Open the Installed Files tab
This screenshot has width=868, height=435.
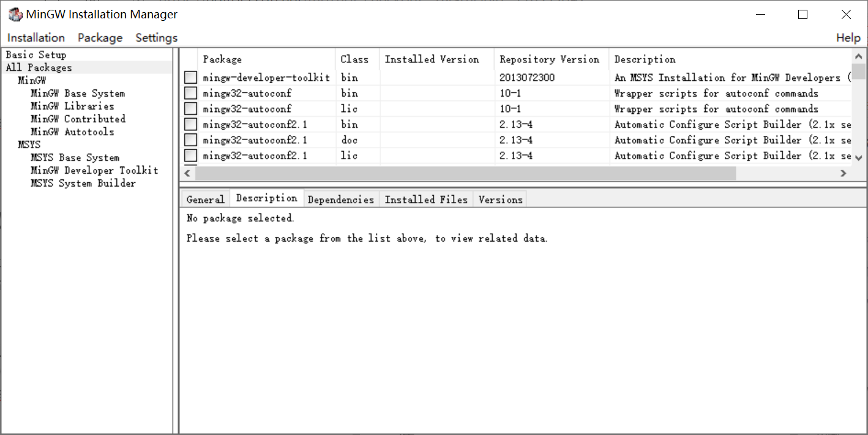[426, 198]
